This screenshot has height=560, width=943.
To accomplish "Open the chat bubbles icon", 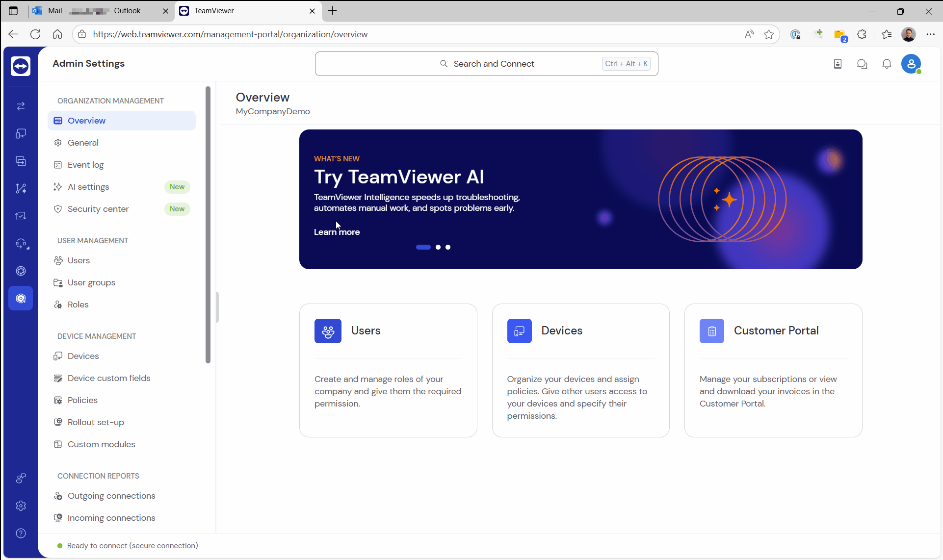I will pyautogui.click(x=862, y=64).
